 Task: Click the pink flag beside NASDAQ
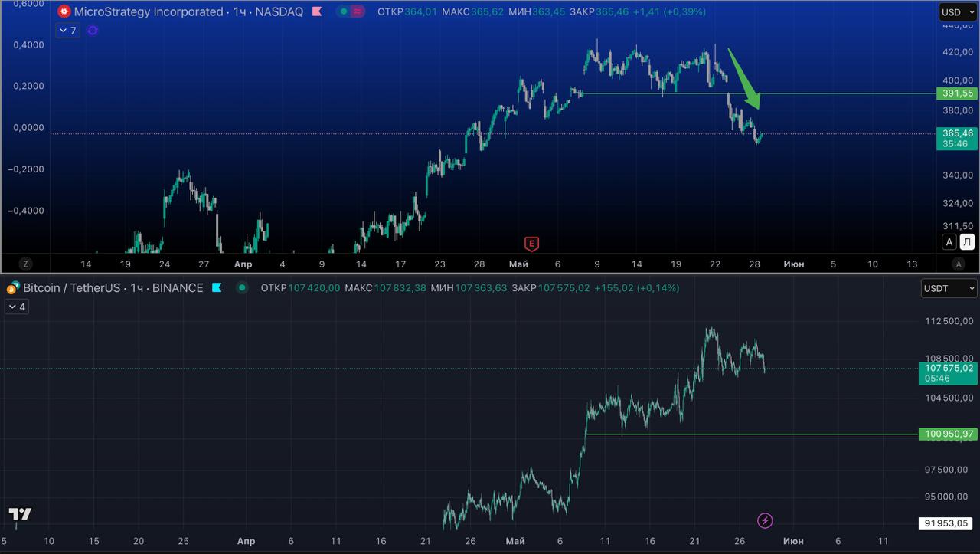(317, 12)
